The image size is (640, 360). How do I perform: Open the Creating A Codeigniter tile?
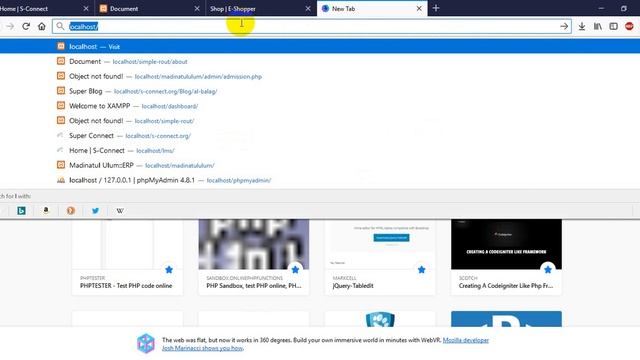pos(506,257)
